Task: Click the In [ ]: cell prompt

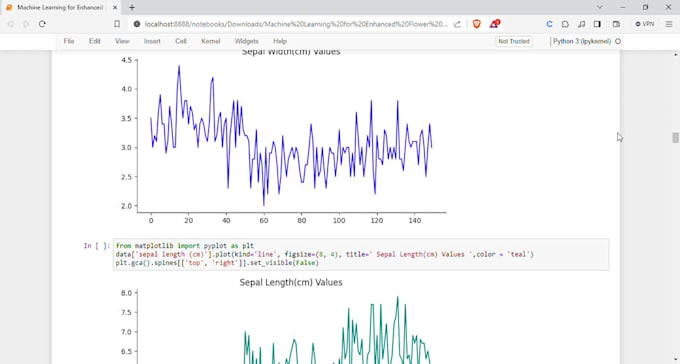Action: click(x=97, y=246)
